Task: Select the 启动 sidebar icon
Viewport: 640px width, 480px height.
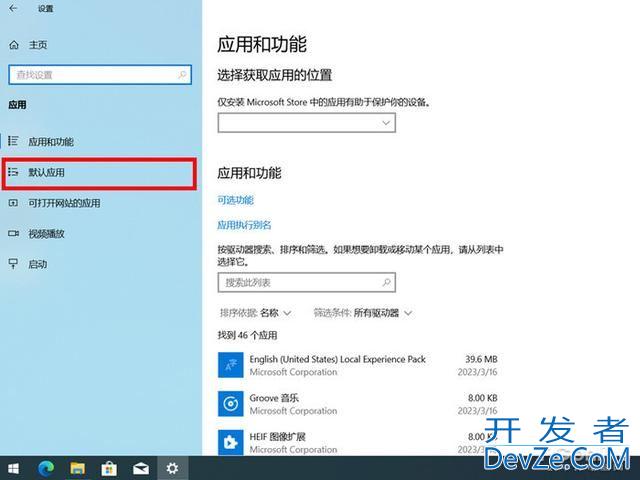Action: click(x=13, y=264)
